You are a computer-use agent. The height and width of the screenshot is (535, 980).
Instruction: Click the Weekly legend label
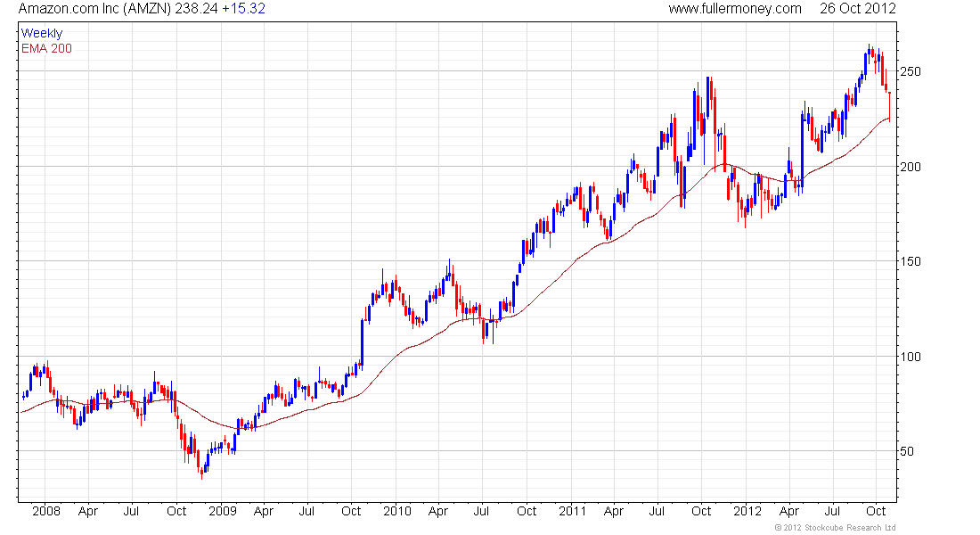coord(42,33)
